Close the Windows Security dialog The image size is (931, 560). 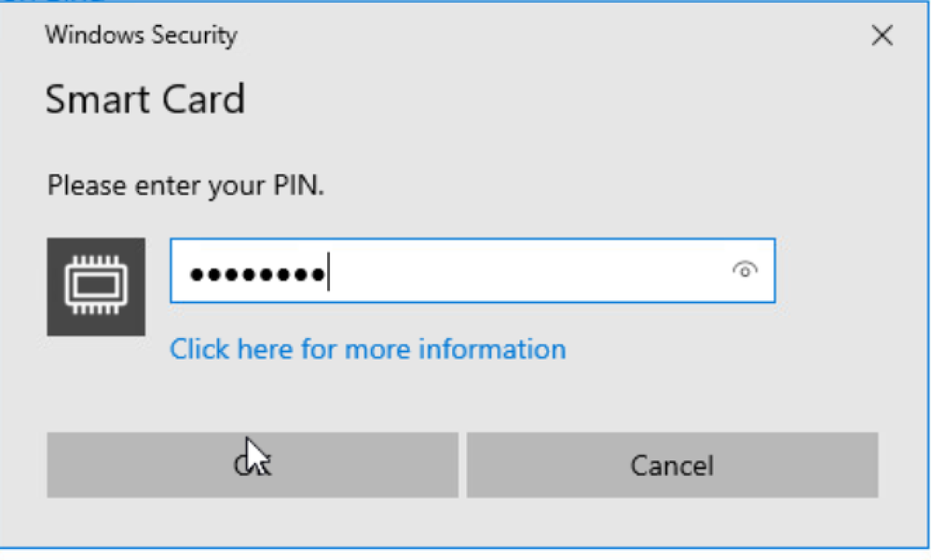click(x=881, y=36)
